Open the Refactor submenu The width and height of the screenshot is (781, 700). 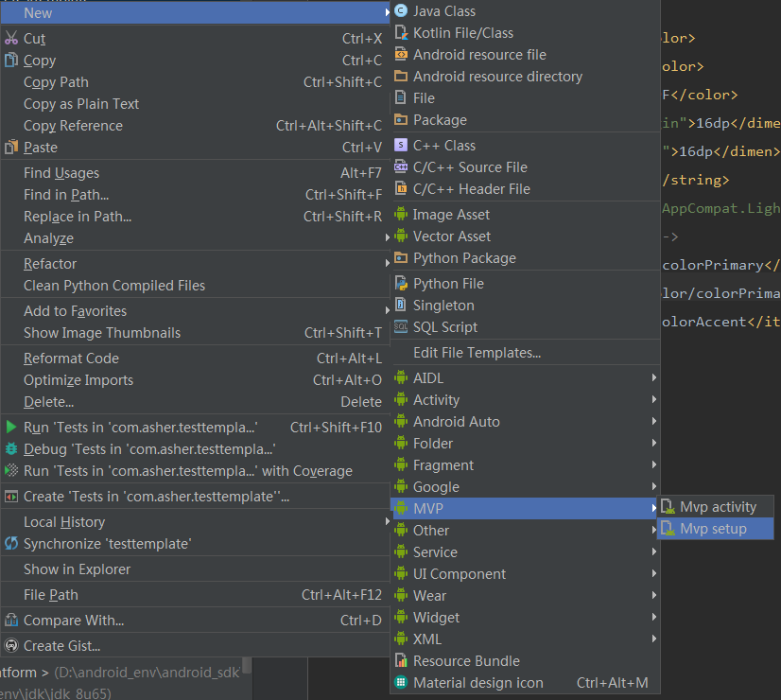pyautogui.click(x=195, y=264)
